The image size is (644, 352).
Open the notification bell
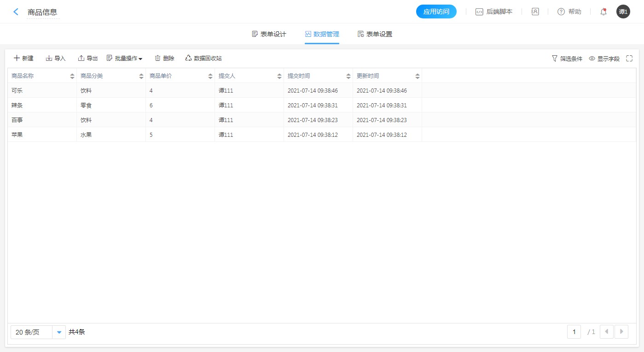[x=603, y=12]
